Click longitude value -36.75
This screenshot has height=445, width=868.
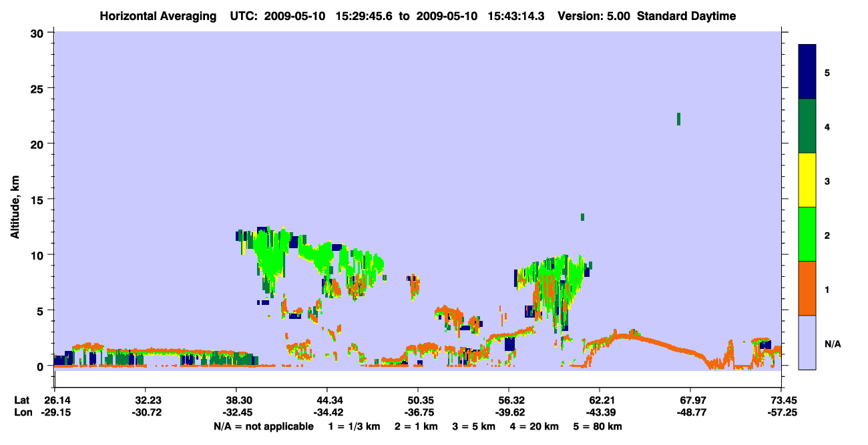(x=418, y=413)
